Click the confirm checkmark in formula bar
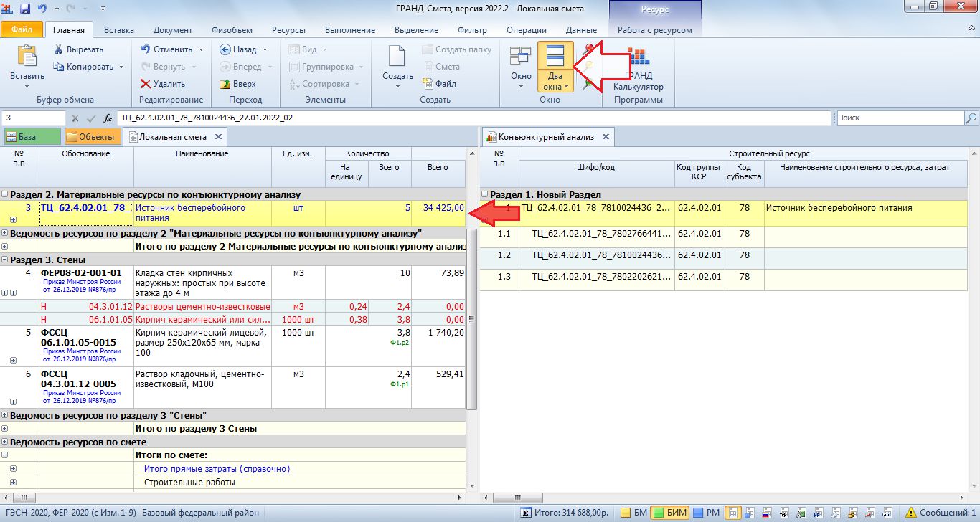Viewport: 980px width, 522px height. (x=91, y=118)
